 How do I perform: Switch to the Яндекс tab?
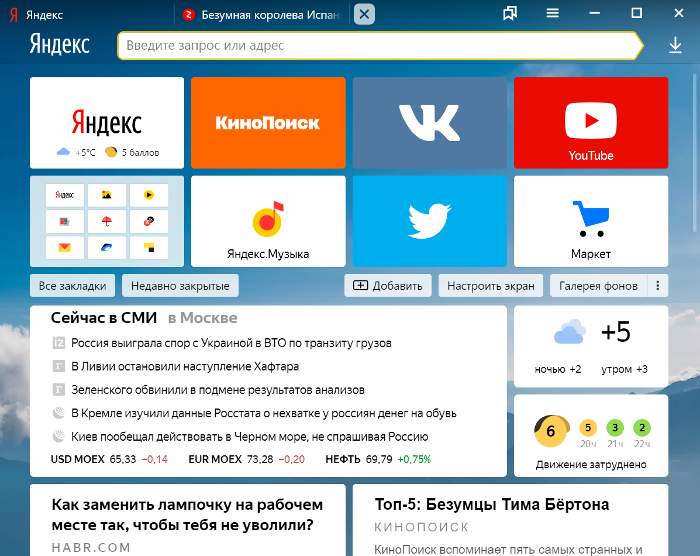click(x=87, y=15)
